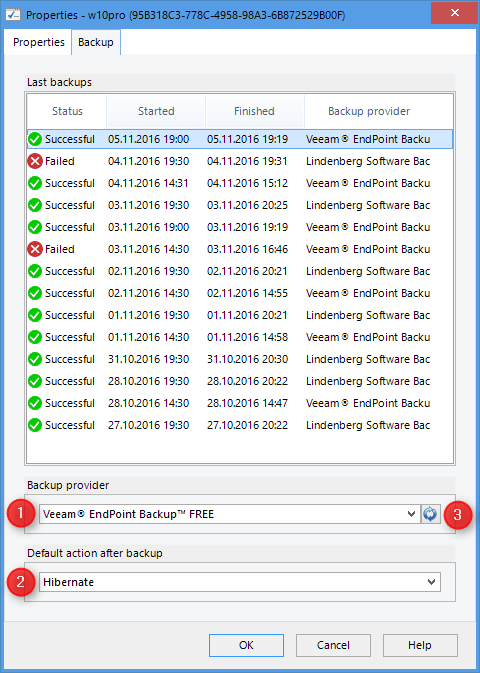This screenshot has height=673, width=480.
Task: Select finished time 31.10.2016 20:30
Action: coord(248,359)
